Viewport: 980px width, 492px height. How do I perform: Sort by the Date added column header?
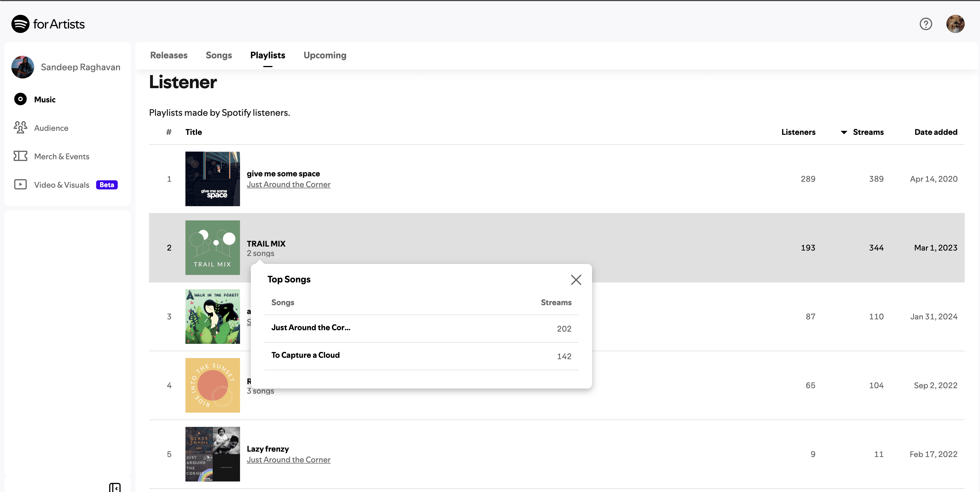(935, 132)
